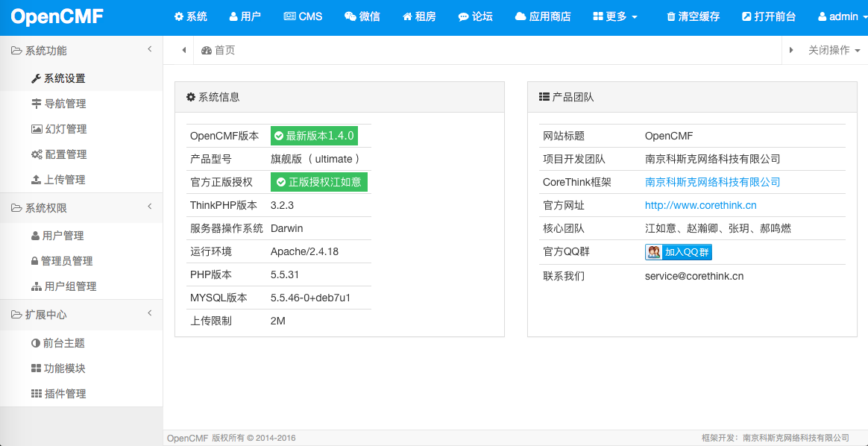
Task: Click the 功能模块 grid icon
Action: pos(36,369)
